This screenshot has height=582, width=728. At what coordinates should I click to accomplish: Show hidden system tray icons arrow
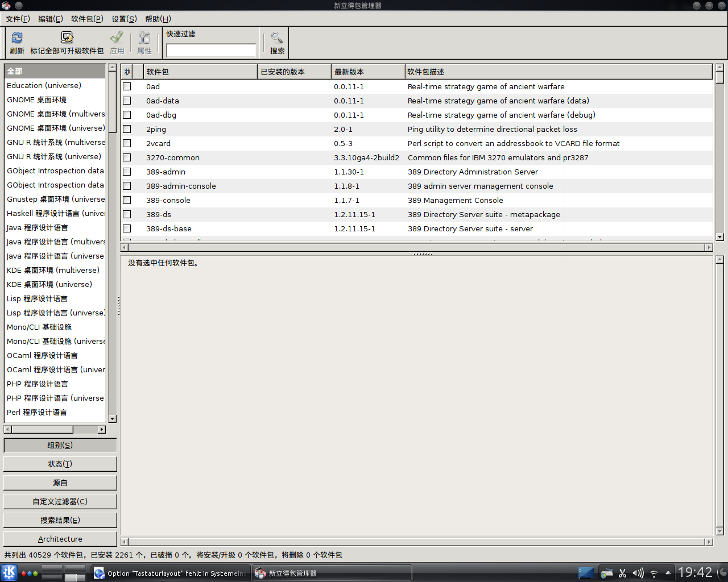tap(668, 572)
